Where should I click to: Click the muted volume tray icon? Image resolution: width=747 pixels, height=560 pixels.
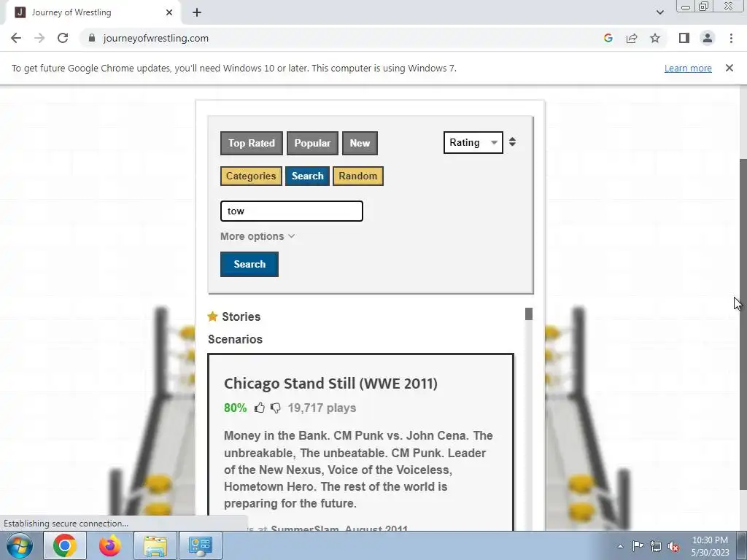[673, 547]
